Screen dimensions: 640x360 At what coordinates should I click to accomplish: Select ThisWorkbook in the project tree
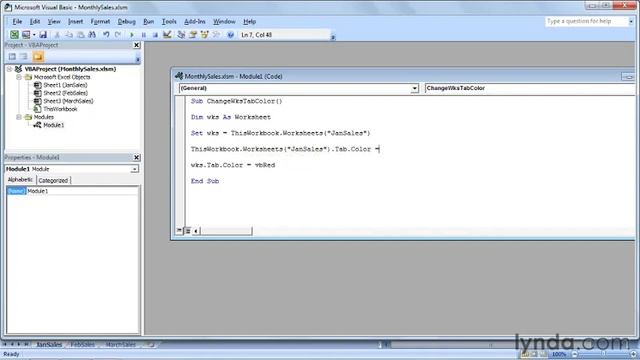pos(60,109)
